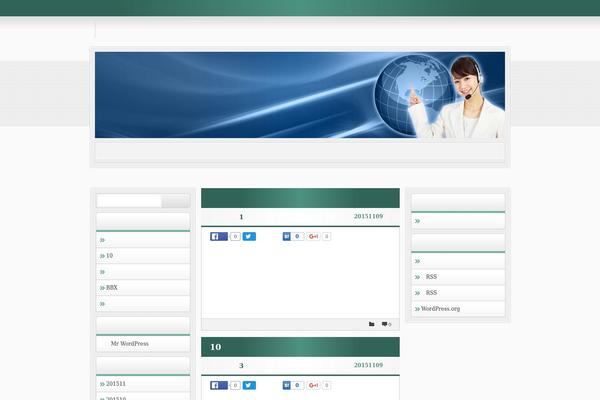Open the RSS link directly above WordPress.org
The height and width of the screenshot is (400, 600).
(431, 293)
